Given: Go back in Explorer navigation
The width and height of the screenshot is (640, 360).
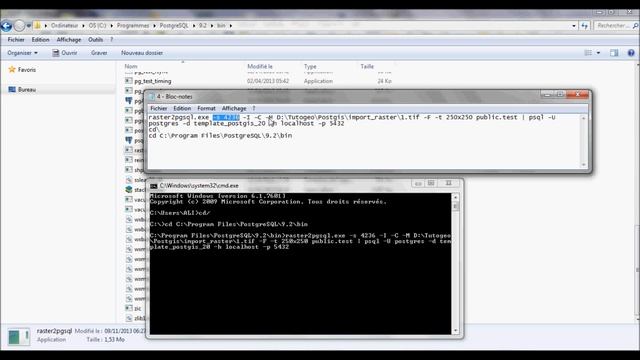Looking at the screenshot, I should click(x=6, y=26).
